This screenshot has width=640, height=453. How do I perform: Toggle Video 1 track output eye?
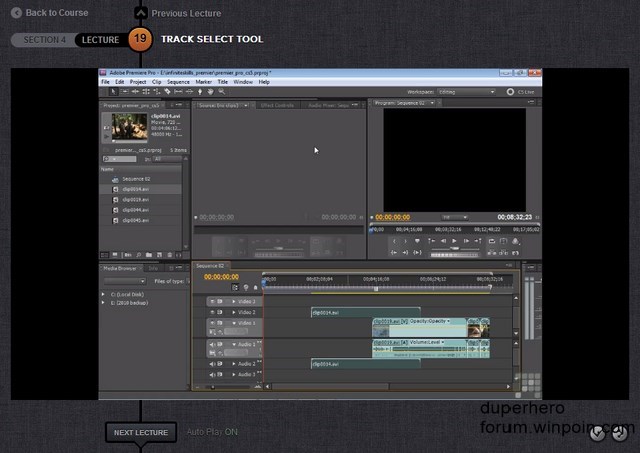212,323
